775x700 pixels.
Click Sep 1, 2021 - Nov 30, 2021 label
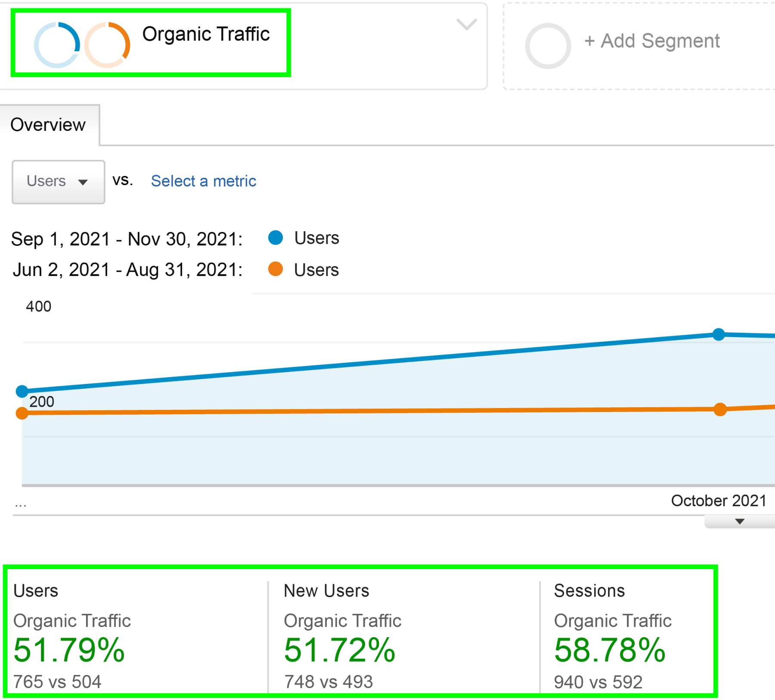tap(127, 239)
